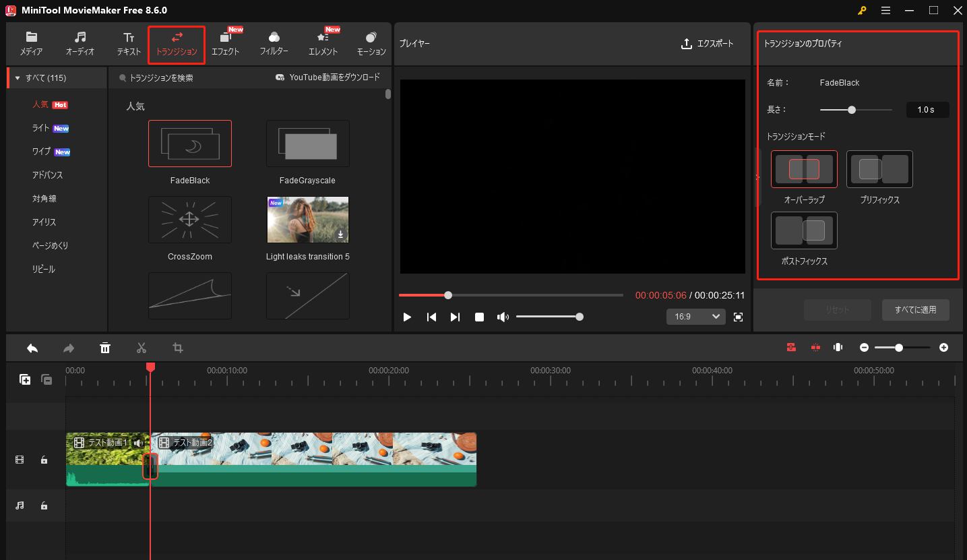
Task: Open the モーション (Motion) panel
Action: click(x=371, y=43)
